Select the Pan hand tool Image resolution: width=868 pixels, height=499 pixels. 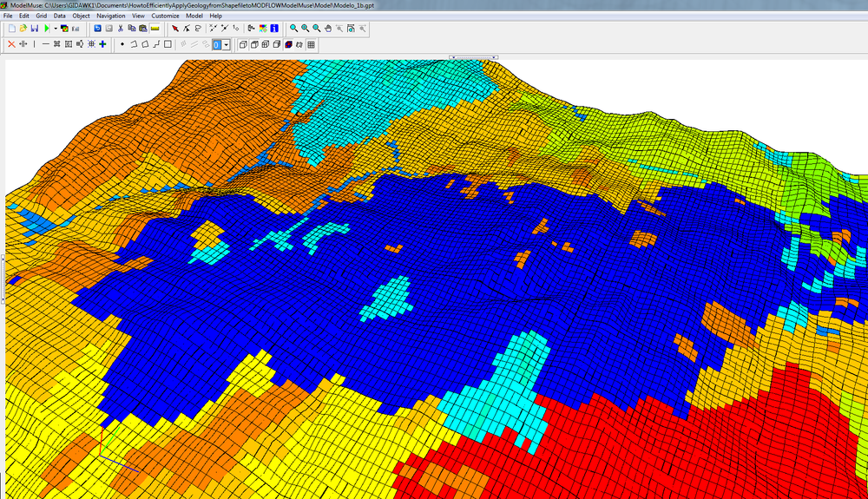328,28
